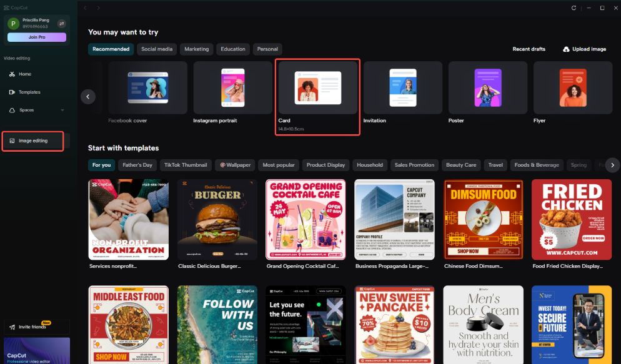Click the green profile avatar P
The image size is (621, 364).
14,23
